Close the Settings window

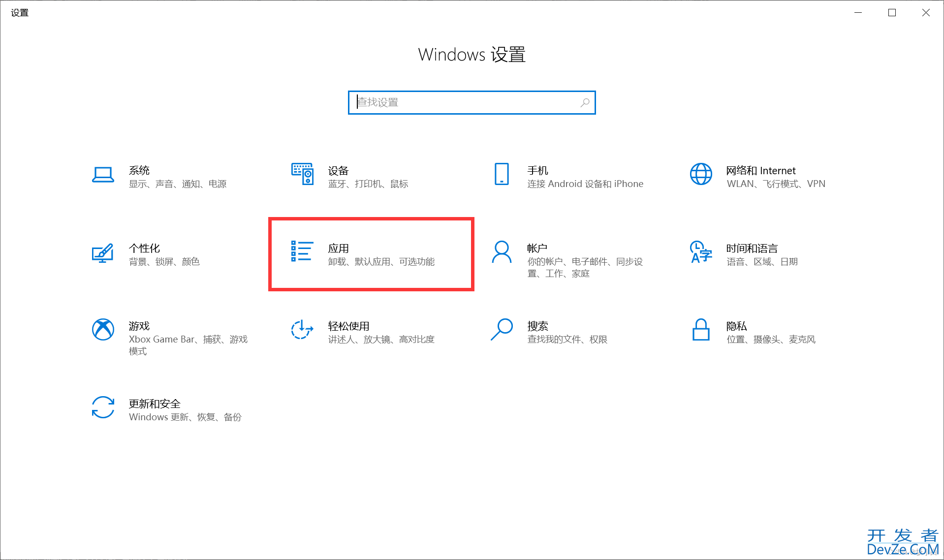[926, 12]
